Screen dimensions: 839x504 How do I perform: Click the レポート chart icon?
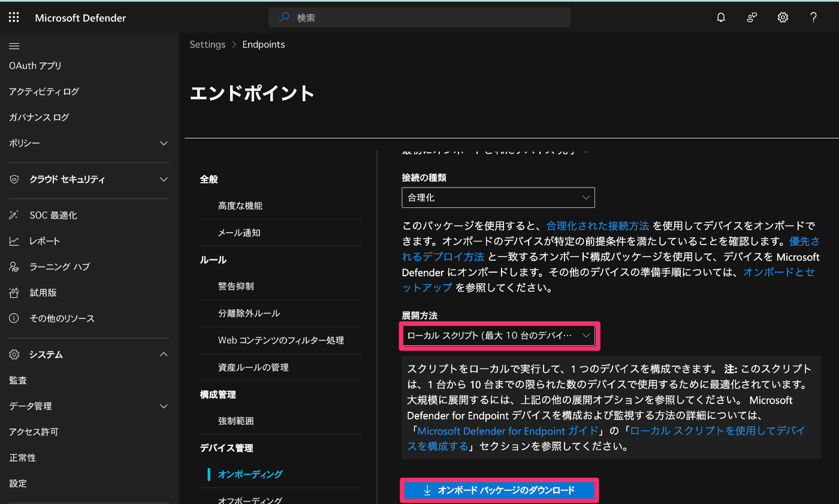coord(14,241)
